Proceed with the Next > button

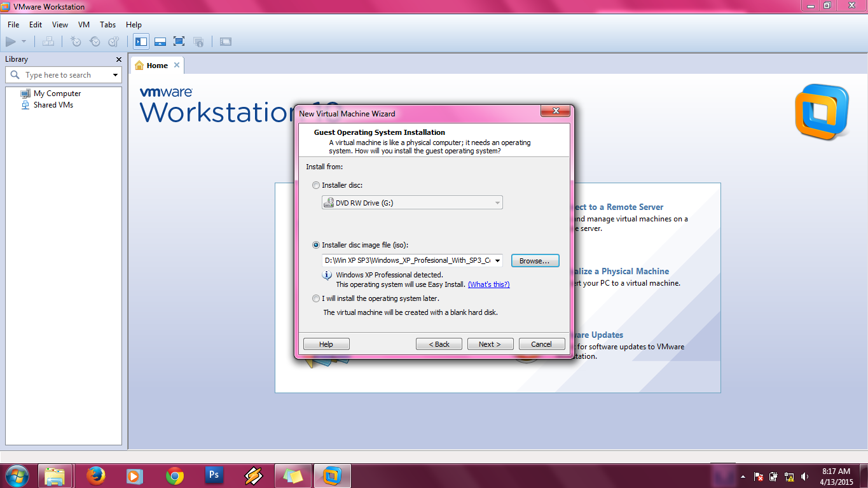pos(490,344)
